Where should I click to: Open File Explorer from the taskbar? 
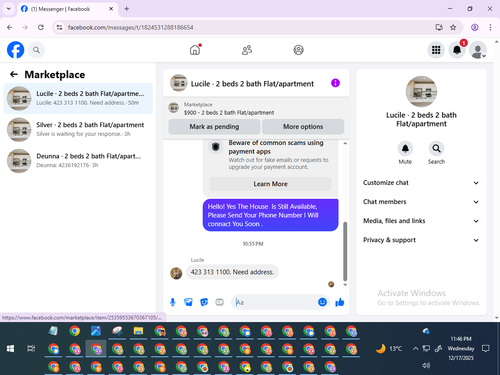[138, 331]
